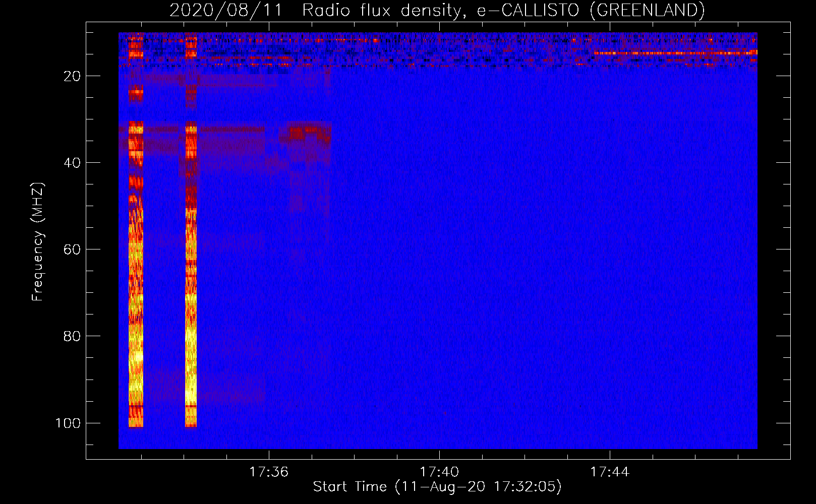Click the '17:36' time tick label
Viewport: 816px width, 504px height.
(269, 472)
